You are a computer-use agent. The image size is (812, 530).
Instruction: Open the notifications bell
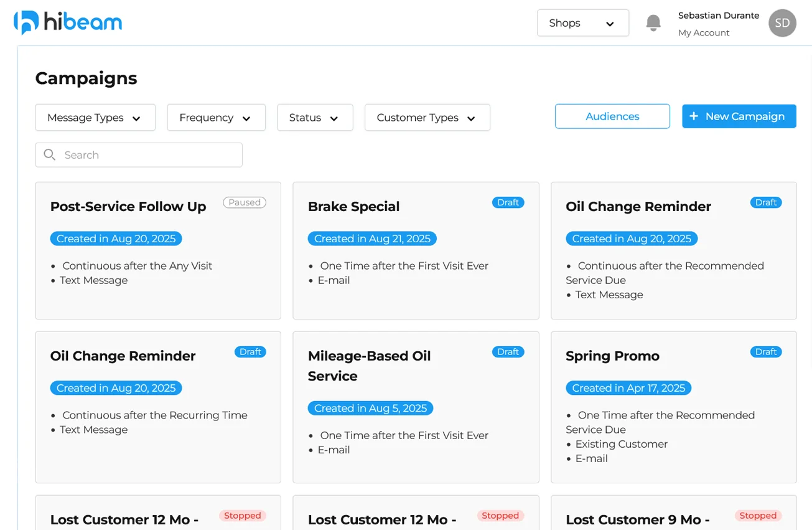(653, 23)
